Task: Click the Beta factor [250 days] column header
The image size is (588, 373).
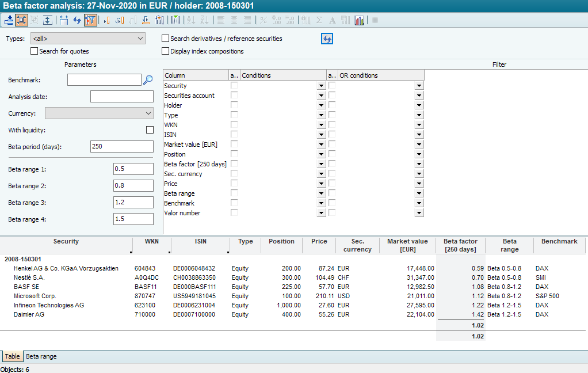Action: pyautogui.click(x=460, y=245)
